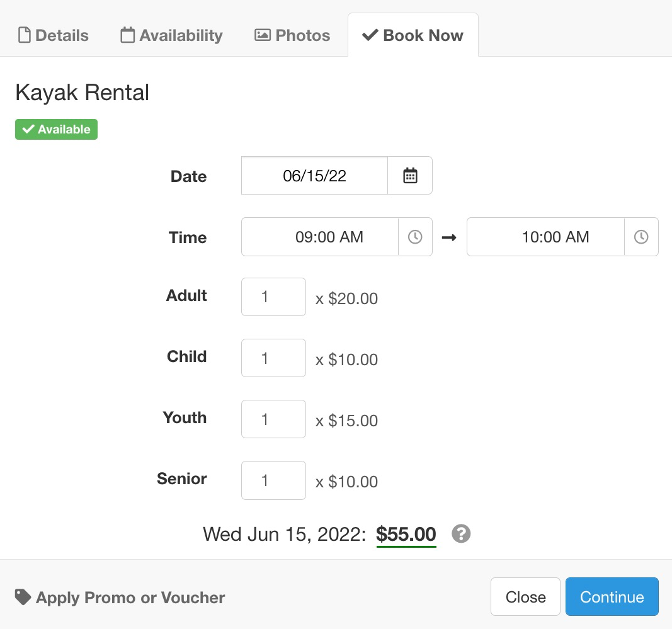
Task: Select the Adult quantity field
Action: [x=273, y=297]
